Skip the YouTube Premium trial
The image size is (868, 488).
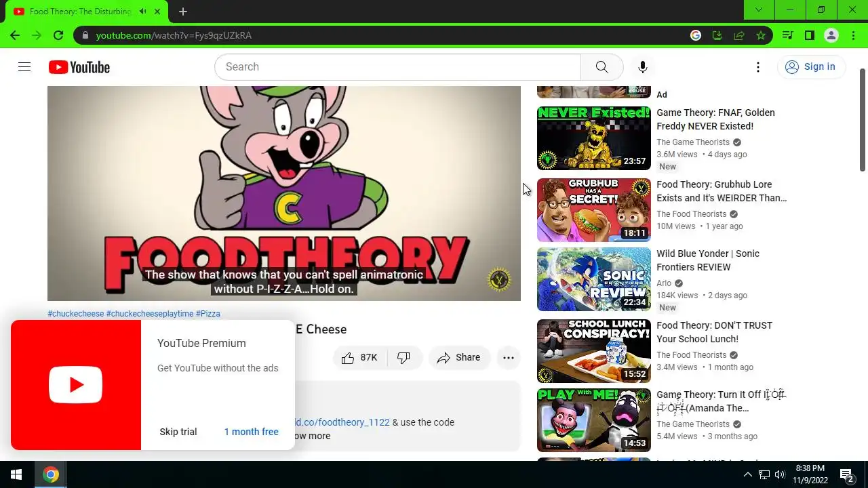pos(178,432)
